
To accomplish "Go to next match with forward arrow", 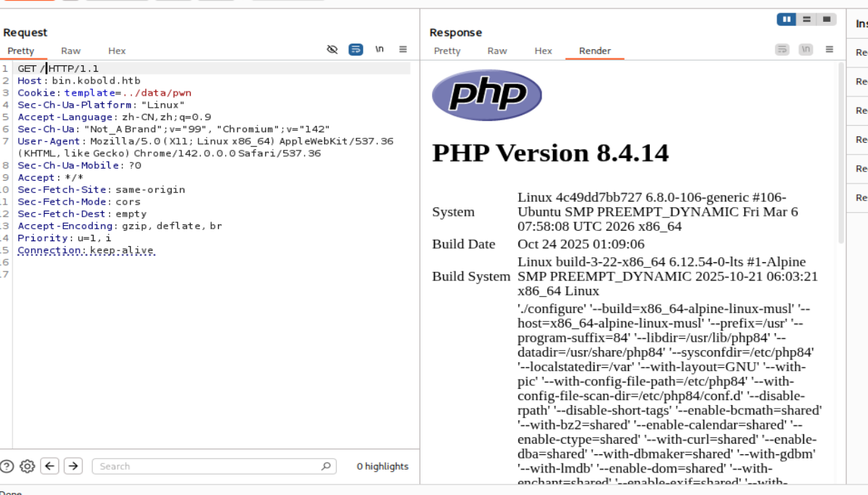I will coord(73,465).
